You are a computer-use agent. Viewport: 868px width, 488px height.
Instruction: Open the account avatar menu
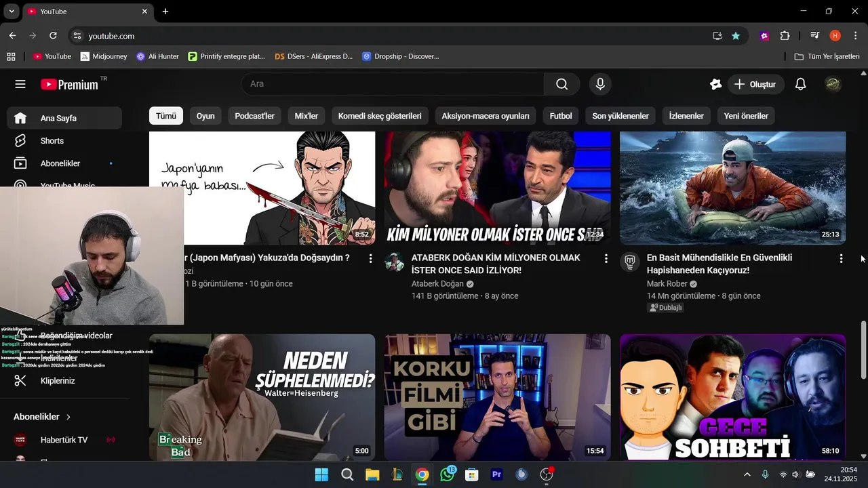pyautogui.click(x=833, y=84)
